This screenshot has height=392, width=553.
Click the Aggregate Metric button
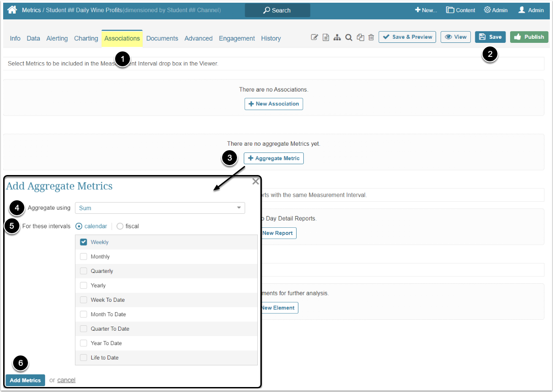pyautogui.click(x=274, y=158)
